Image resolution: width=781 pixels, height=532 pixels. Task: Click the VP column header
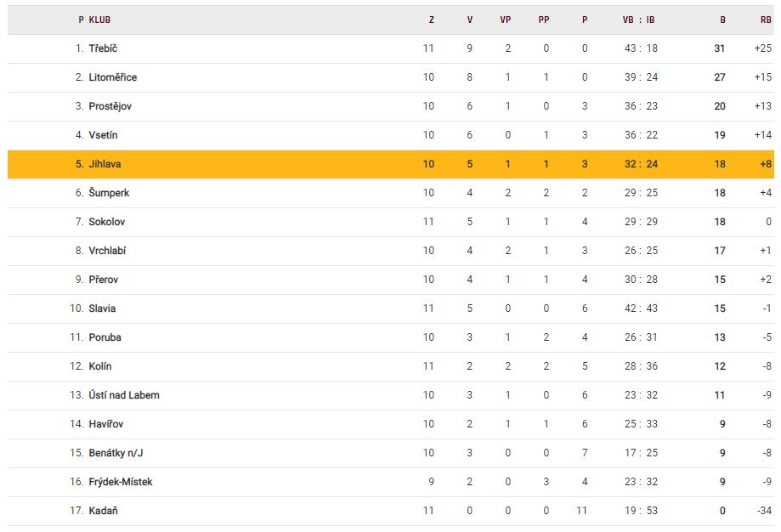click(x=506, y=20)
